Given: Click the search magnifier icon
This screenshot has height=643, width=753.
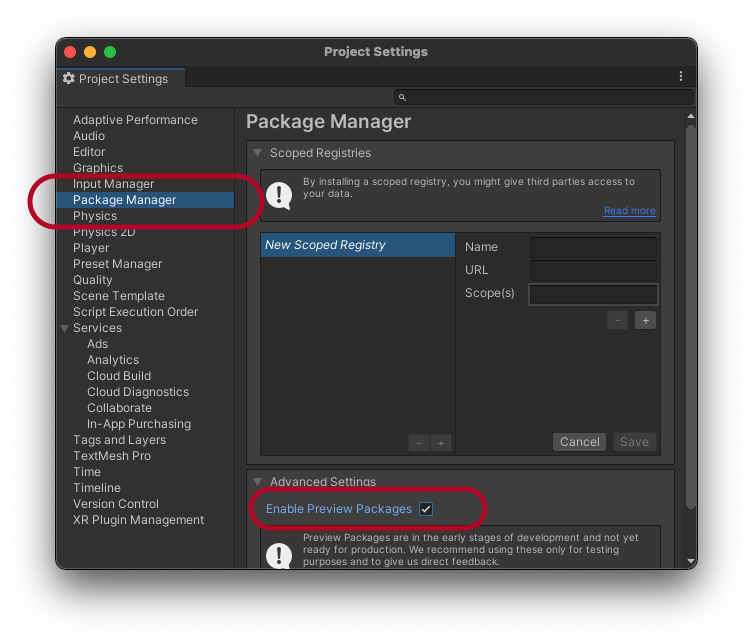Looking at the screenshot, I should pos(402,97).
